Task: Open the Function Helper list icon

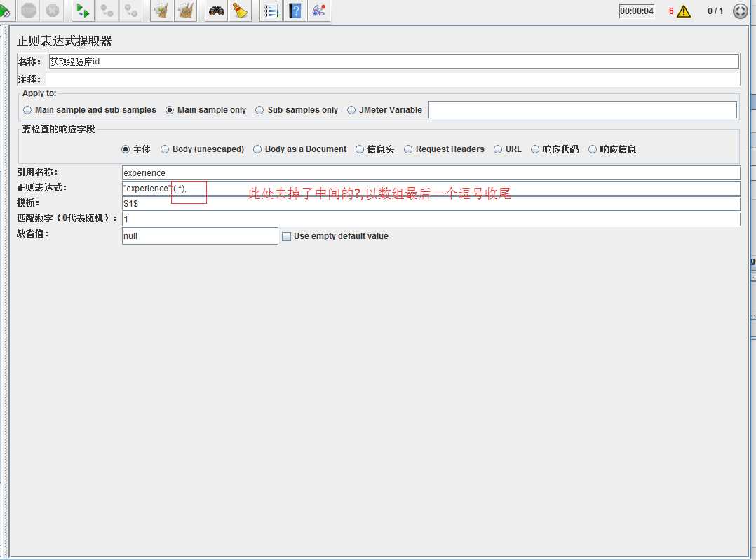Action: [x=271, y=11]
